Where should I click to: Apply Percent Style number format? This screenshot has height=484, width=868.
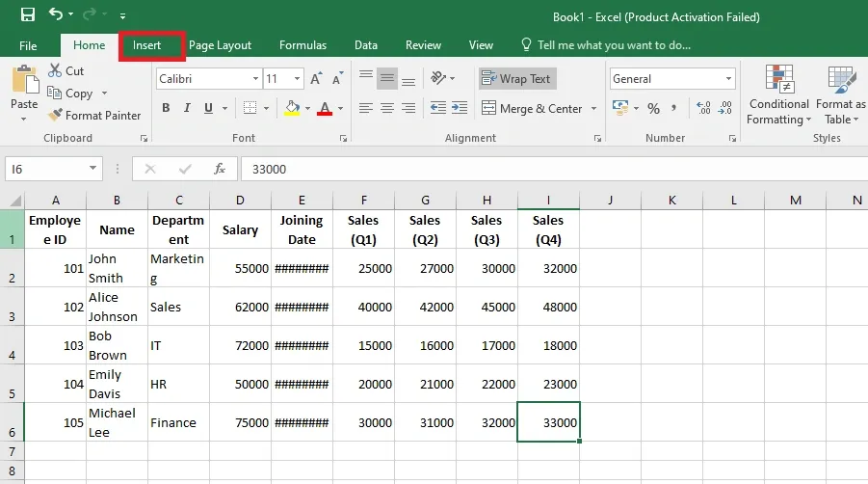pos(653,109)
